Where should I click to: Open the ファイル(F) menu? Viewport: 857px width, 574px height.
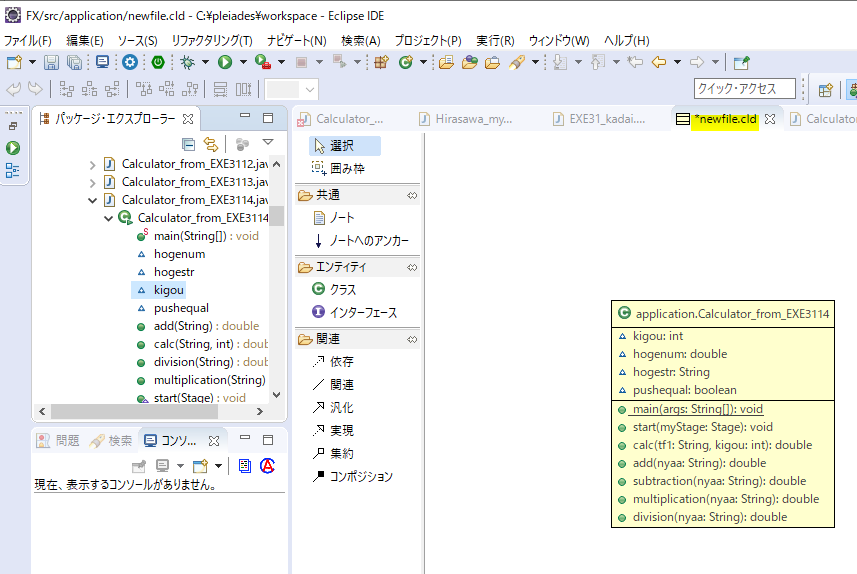coord(28,40)
